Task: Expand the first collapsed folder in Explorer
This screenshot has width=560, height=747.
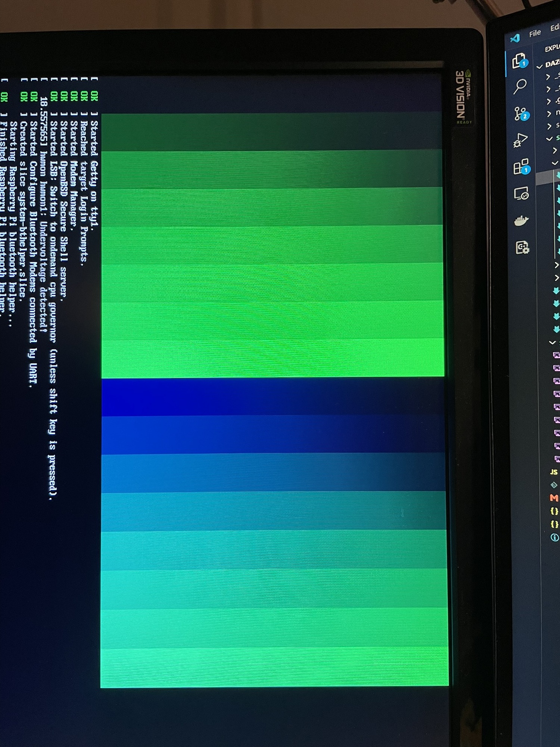Action: click(x=548, y=77)
